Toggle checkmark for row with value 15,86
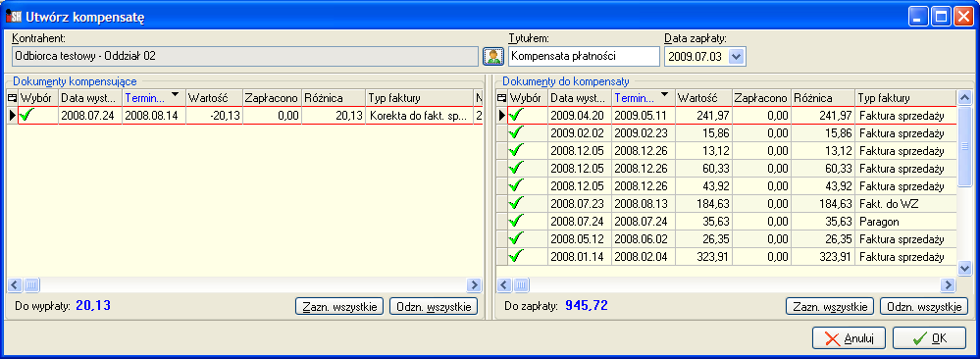 pos(517,133)
